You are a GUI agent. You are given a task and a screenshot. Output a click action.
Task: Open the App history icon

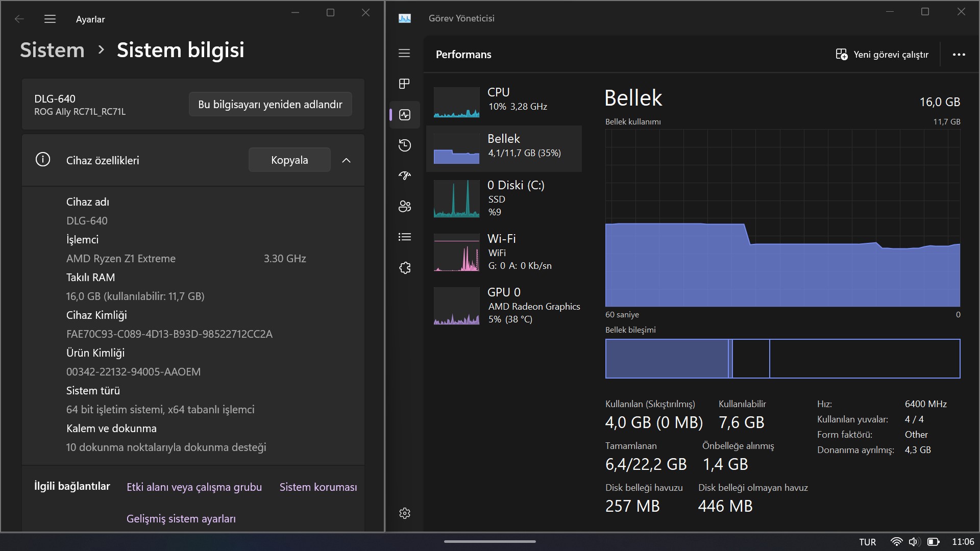(404, 145)
